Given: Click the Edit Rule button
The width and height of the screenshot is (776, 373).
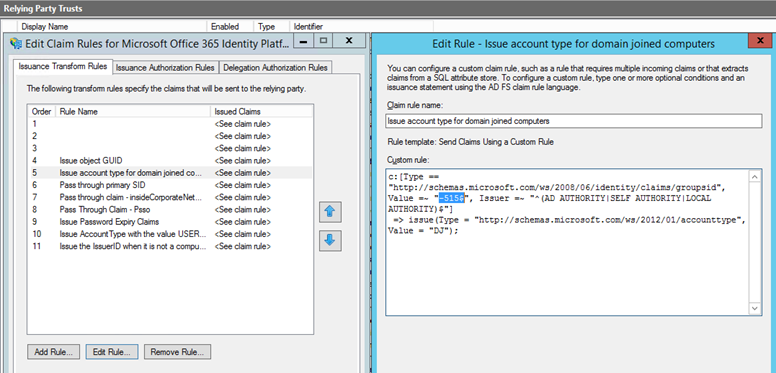Looking at the screenshot, I should (x=111, y=352).
